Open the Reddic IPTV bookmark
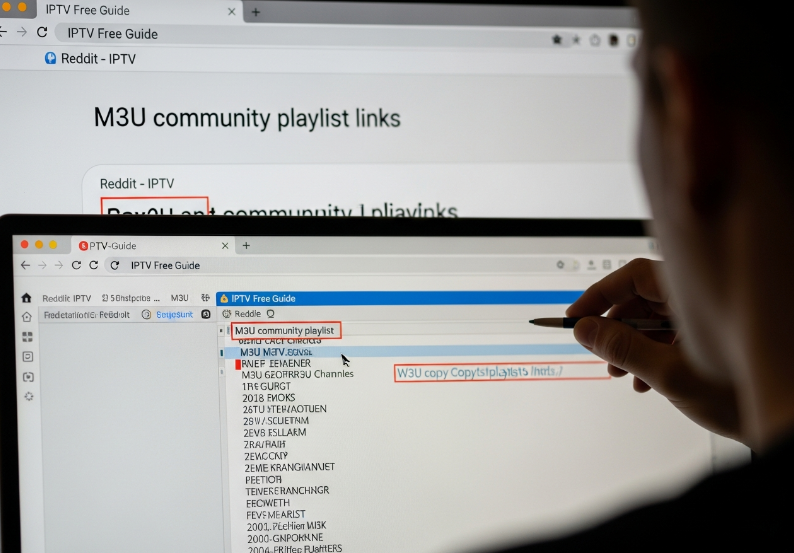794x553 pixels. 66,298
